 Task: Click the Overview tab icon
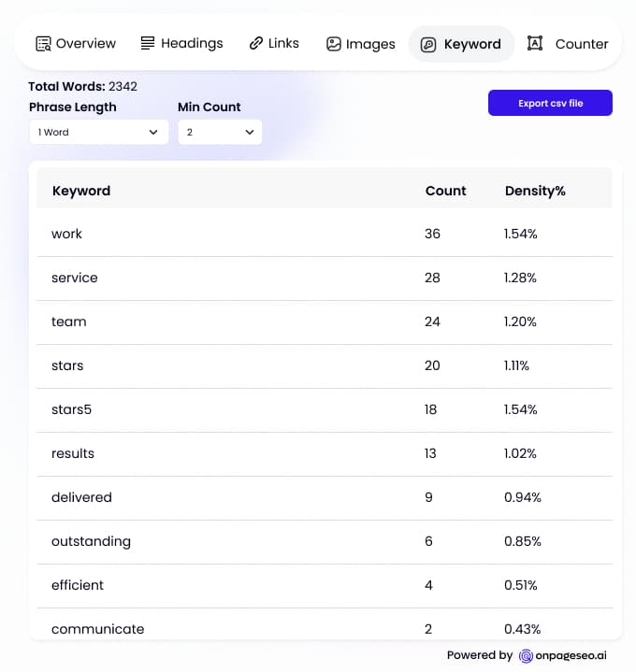click(43, 44)
